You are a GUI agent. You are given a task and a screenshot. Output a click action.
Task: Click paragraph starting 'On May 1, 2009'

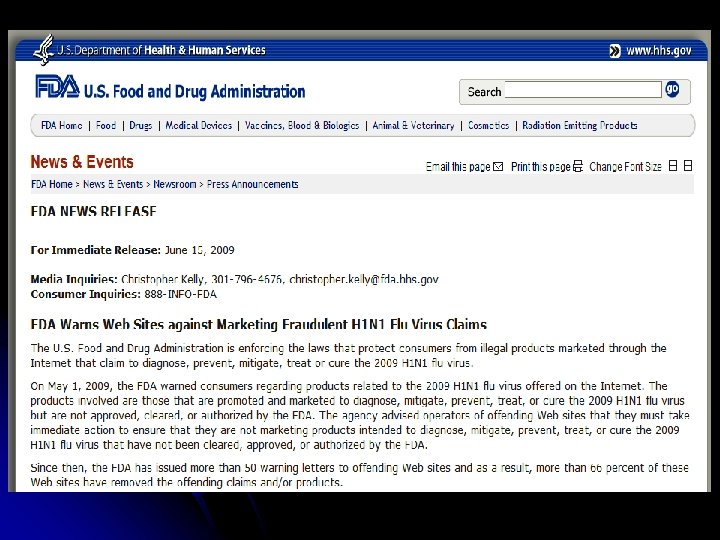(x=360, y=416)
